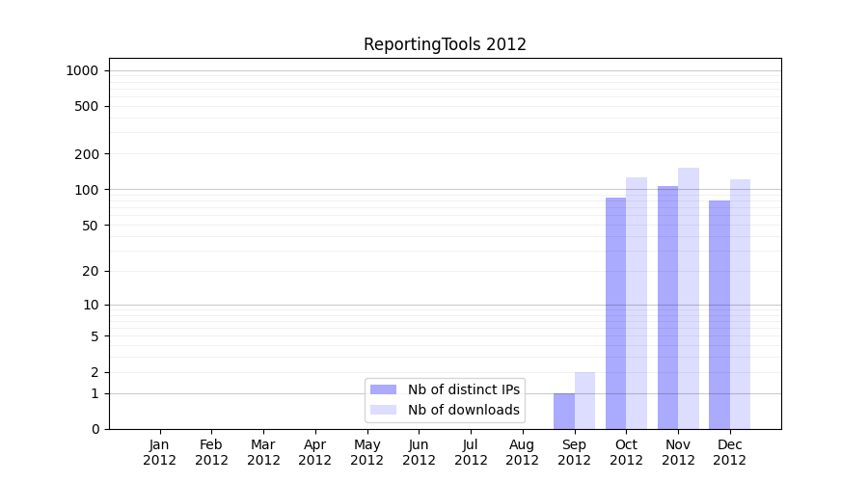Screen dimensions: 868x482
Task: Select the 0 y-axis tick label
Action: (x=95, y=429)
